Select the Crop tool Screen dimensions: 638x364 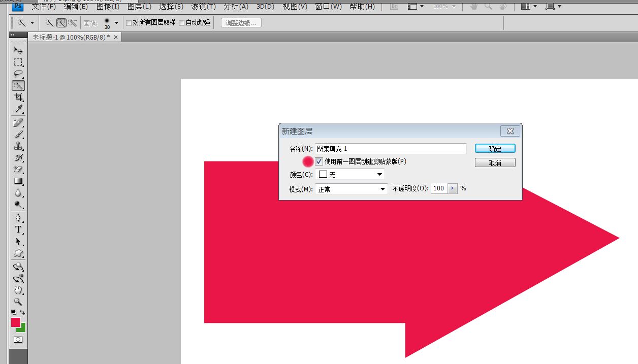[18, 97]
